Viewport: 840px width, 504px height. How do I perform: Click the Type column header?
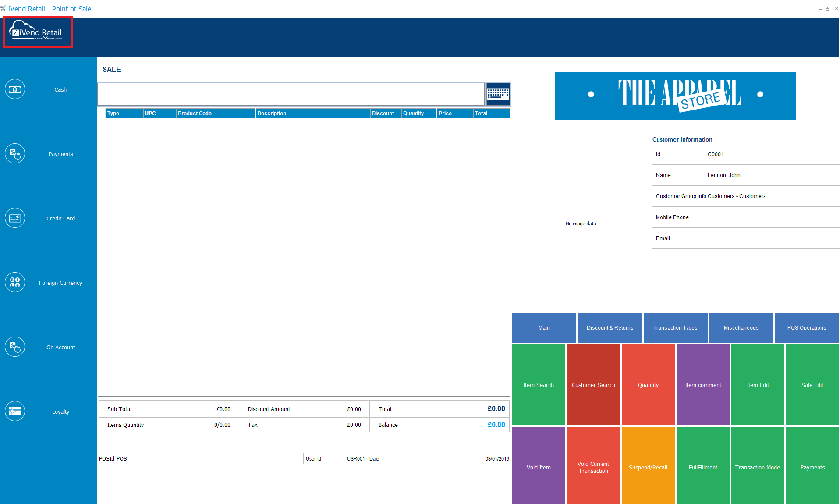click(124, 113)
